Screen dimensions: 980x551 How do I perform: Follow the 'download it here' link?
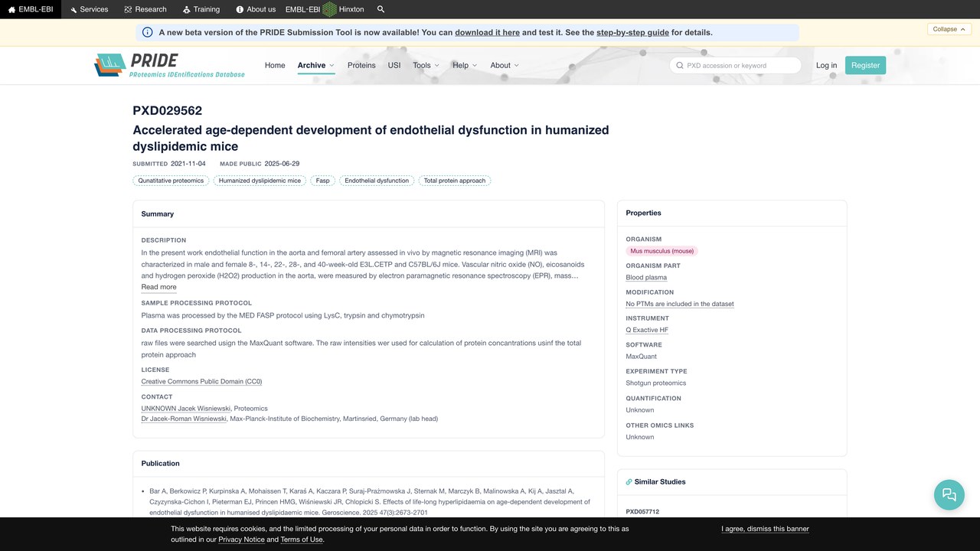[x=487, y=32]
